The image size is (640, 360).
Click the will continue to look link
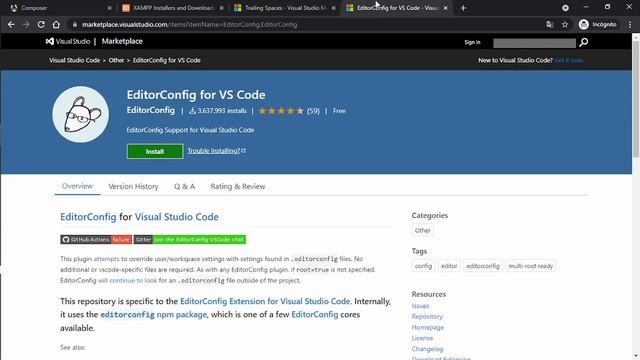127,280
